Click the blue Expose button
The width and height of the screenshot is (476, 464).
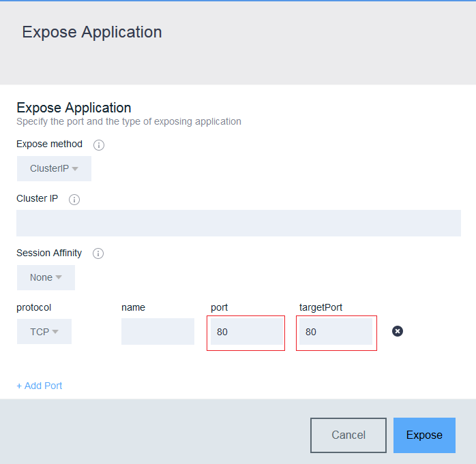point(424,435)
